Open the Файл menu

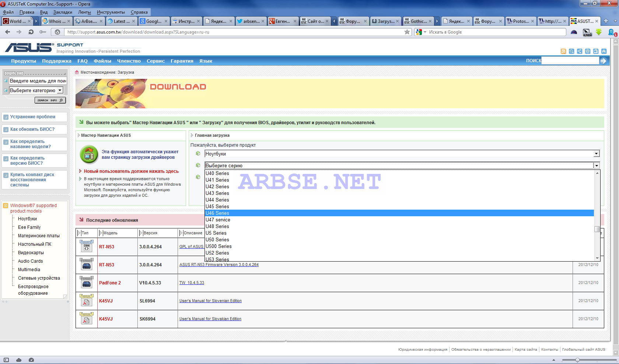pyautogui.click(x=8, y=12)
